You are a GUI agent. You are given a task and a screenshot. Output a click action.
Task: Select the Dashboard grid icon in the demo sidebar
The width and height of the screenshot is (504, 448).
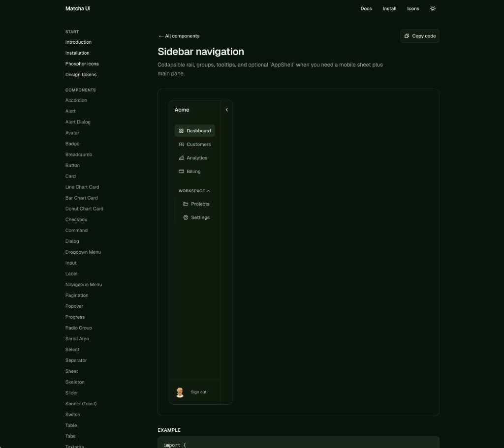[182, 130]
